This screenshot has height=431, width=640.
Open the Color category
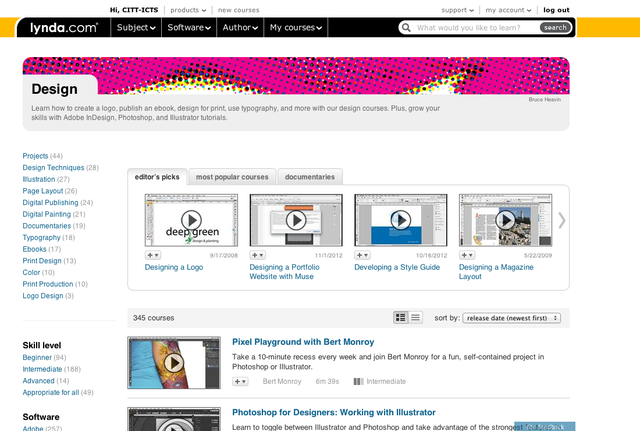[x=31, y=272]
